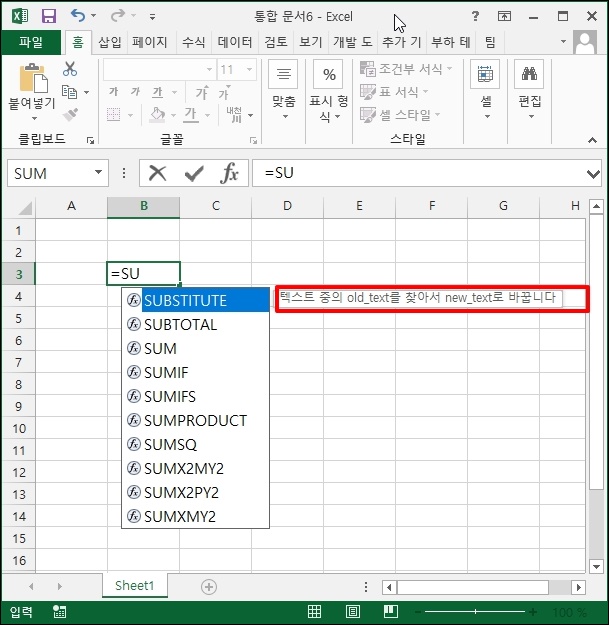Image resolution: width=609 pixels, height=625 pixels.
Task: Click the ribbon display options icon
Action: tap(504, 16)
